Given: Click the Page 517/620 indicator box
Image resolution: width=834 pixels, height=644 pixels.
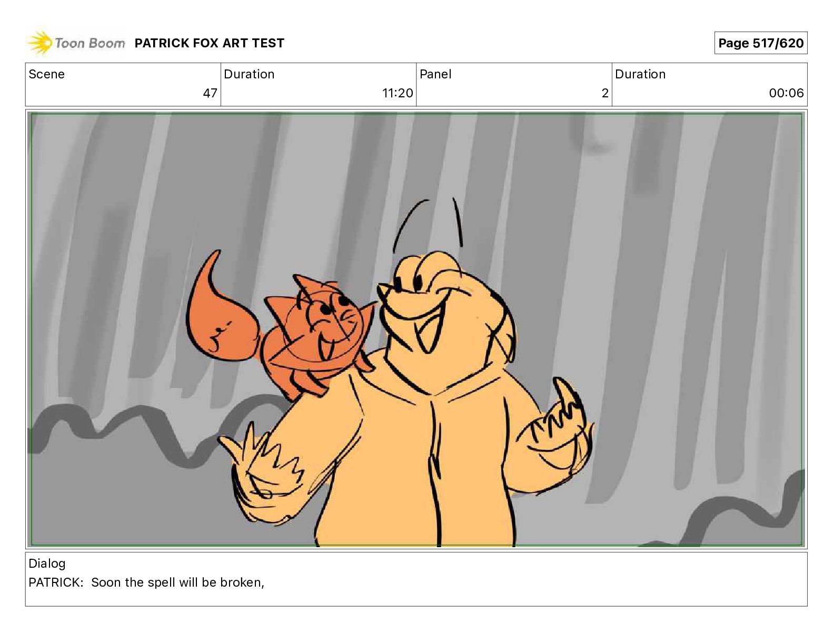Looking at the screenshot, I should pyautogui.click(x=761, y=43).
